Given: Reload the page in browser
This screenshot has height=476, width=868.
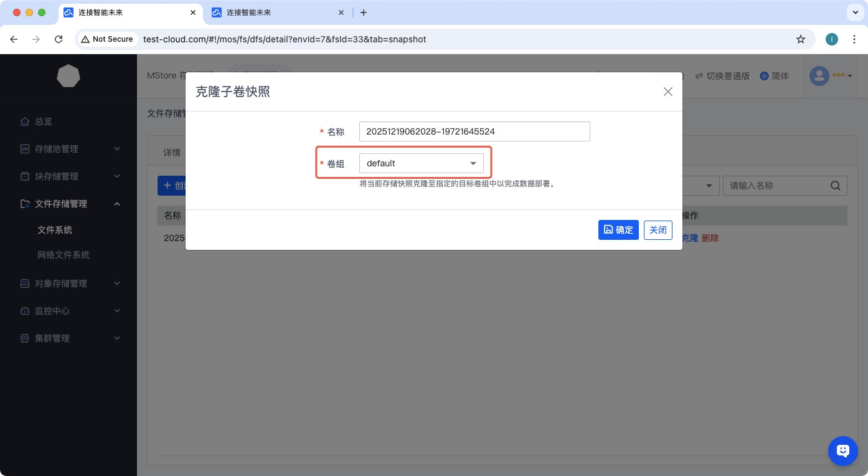Looking at the screenshot, I should click(x=59, y=39).
